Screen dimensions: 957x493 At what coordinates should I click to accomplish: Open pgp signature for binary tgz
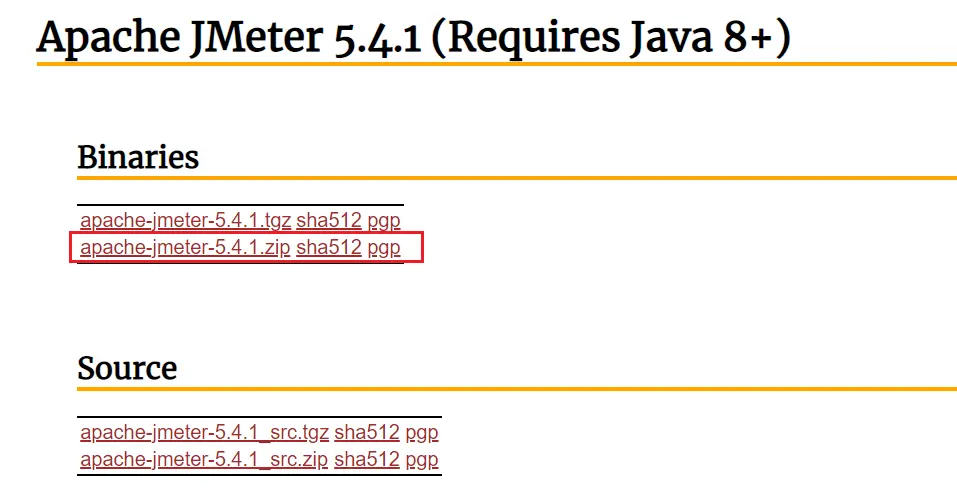click(383, 221)
